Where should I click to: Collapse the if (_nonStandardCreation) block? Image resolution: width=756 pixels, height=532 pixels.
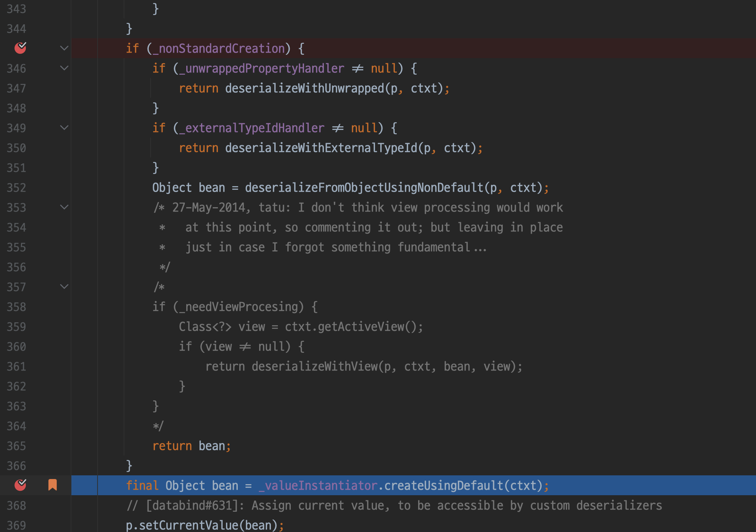(x=64, y=48)
